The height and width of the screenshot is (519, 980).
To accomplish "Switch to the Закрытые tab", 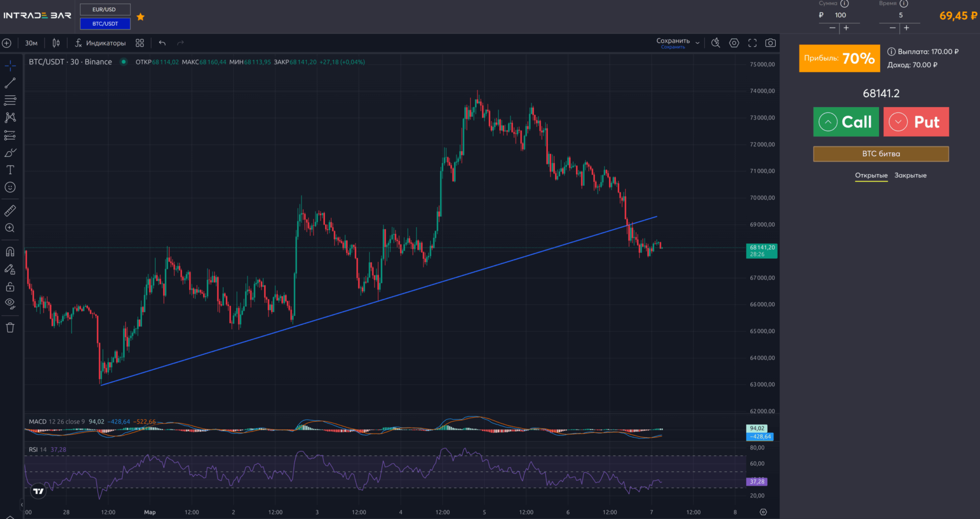I will tap(910, 176).
